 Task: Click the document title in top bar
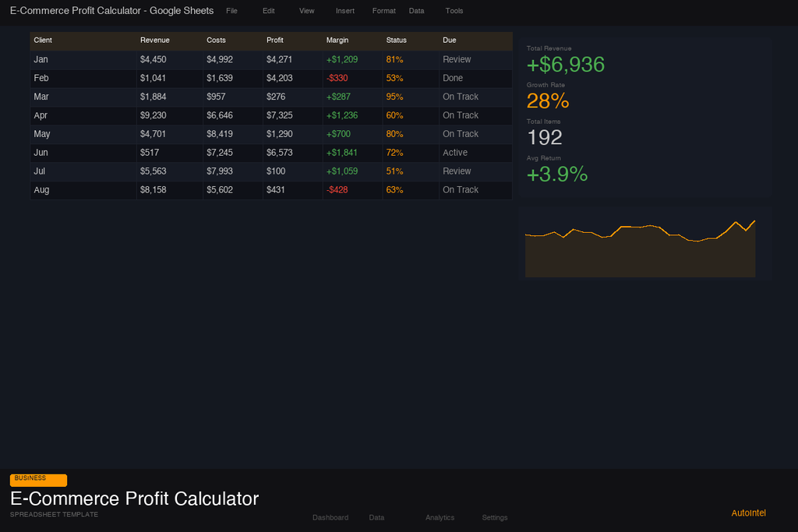[x=112, y=11]
